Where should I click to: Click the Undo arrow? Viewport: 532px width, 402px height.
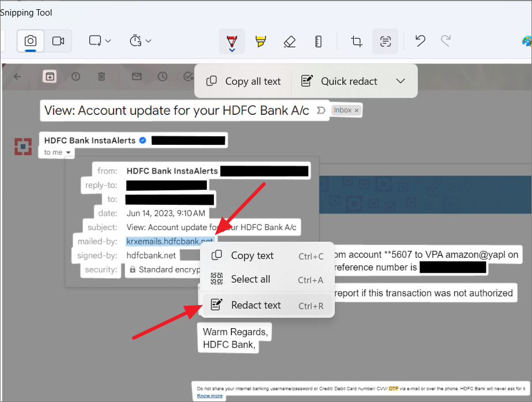(420, 41)
